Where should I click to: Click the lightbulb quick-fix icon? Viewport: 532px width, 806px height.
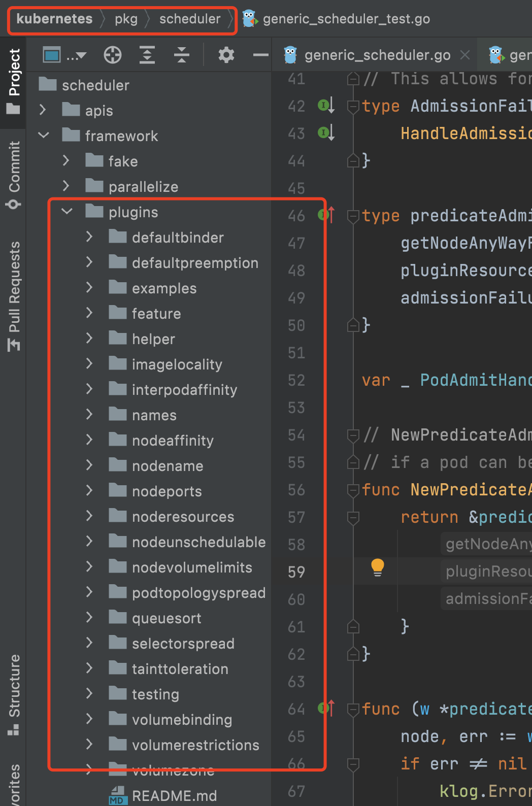(x=378, y=567)
